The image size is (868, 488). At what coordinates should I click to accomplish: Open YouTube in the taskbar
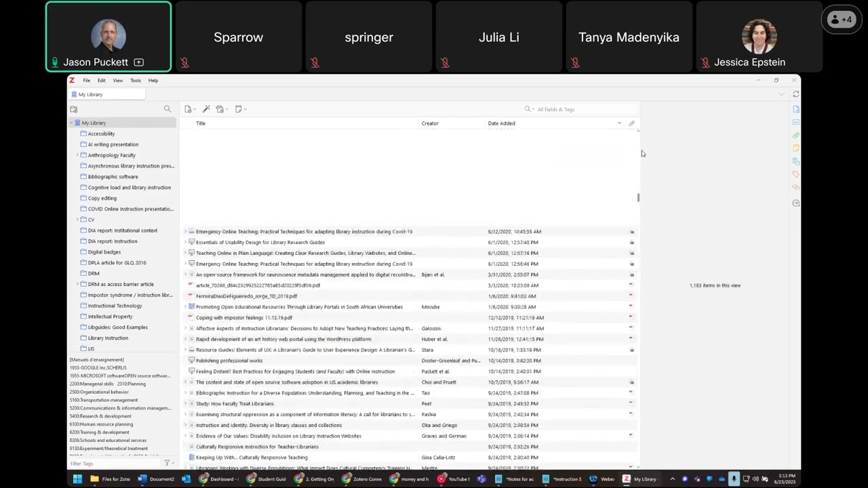(453, 479)
